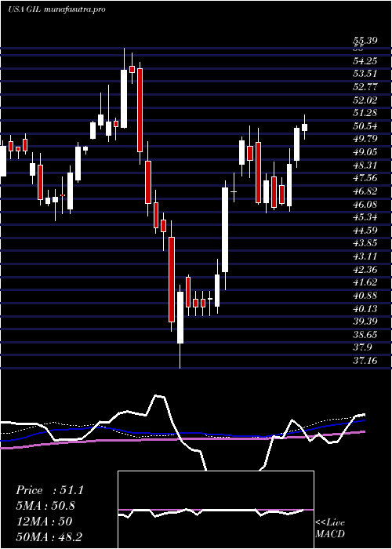Screen dimensions: 392x549
Task: Click the 52.77 price axis label
Action: coord(365,87)
